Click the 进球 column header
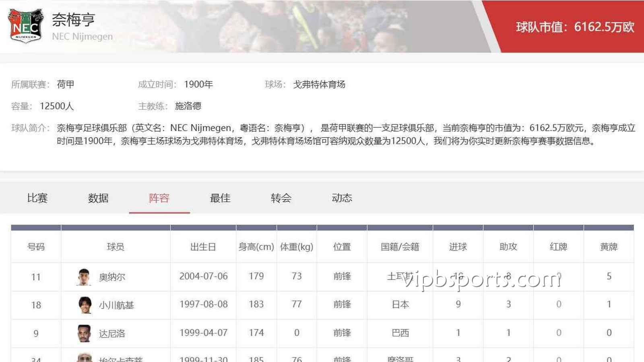Screen dimensions: 644x362 (458, 247)
